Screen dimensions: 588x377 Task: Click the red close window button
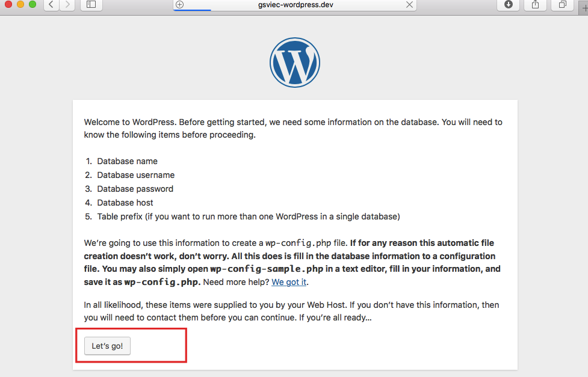coord(8,4)
